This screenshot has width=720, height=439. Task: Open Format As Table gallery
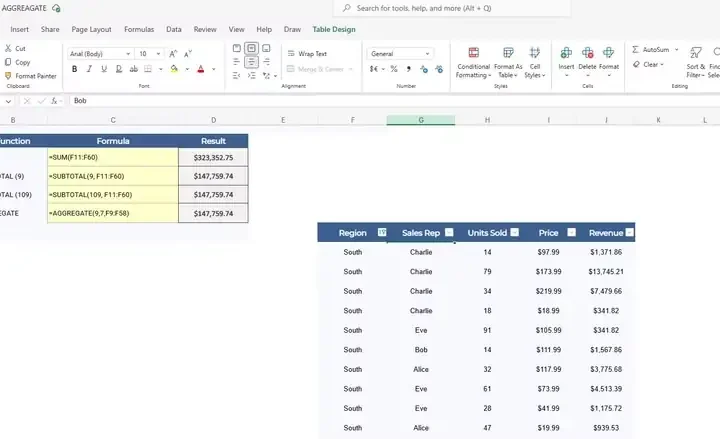tap(508, 62)
